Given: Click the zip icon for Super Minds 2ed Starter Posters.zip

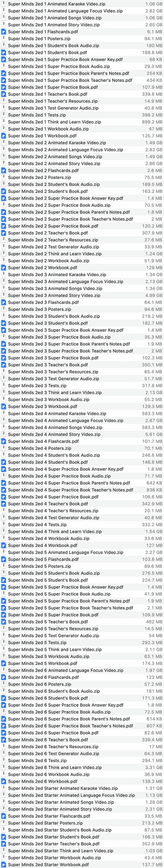Looking at the screenshot, I should (4, 823).
